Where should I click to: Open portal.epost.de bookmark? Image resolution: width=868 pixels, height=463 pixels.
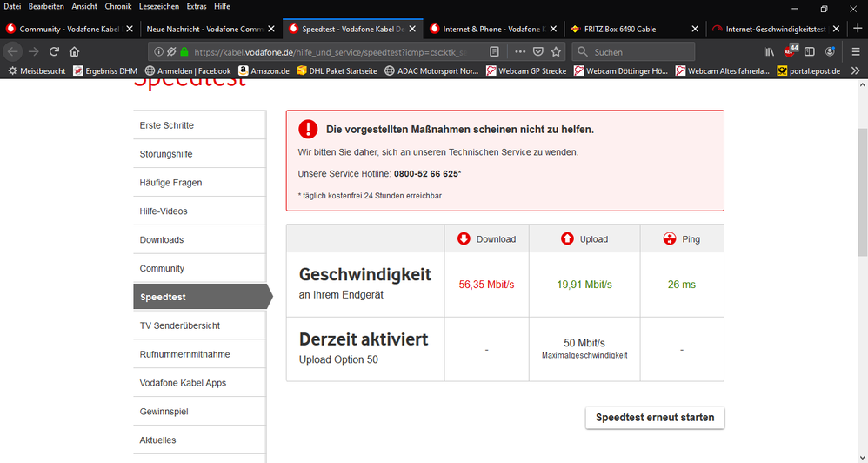point(809,70)
